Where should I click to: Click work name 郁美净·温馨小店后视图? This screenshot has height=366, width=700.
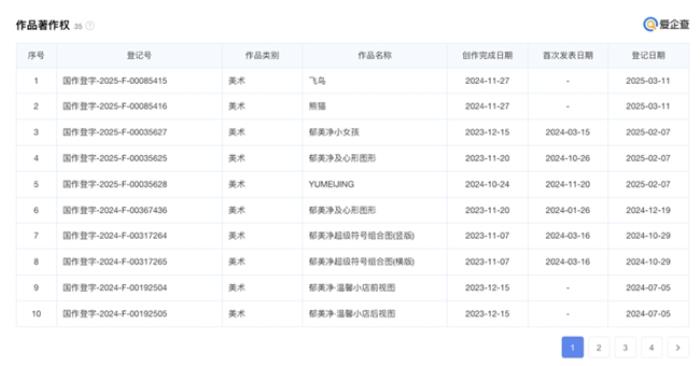pos(352,313)
